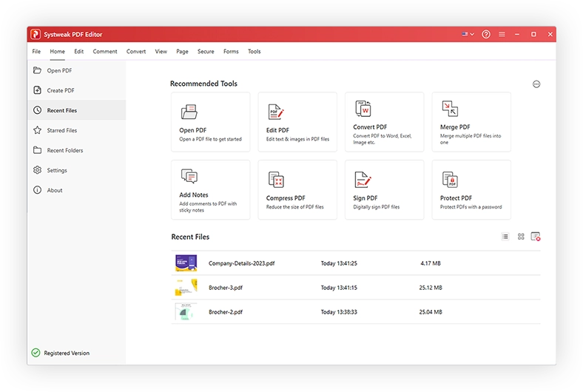Screen dimensions: 583x392
Task: Go to Starred Files in sidebar
Action: pos(61,130)
